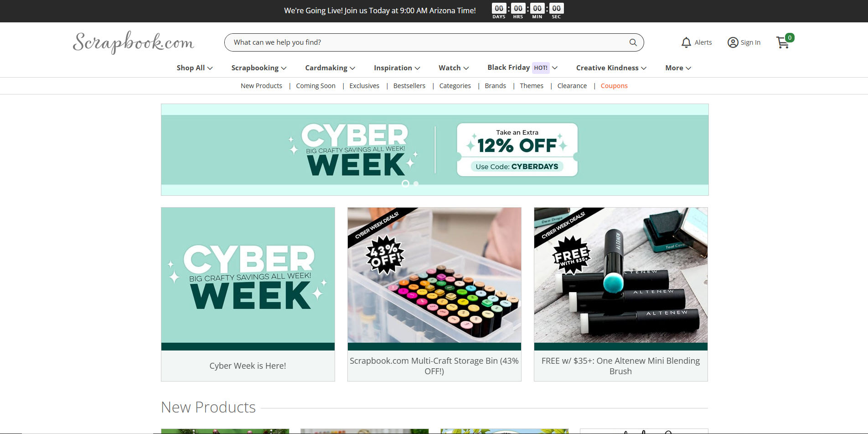Open the Altenew Mini Blending Brush thumbnail
868x434 pixels.
[621, 275]
